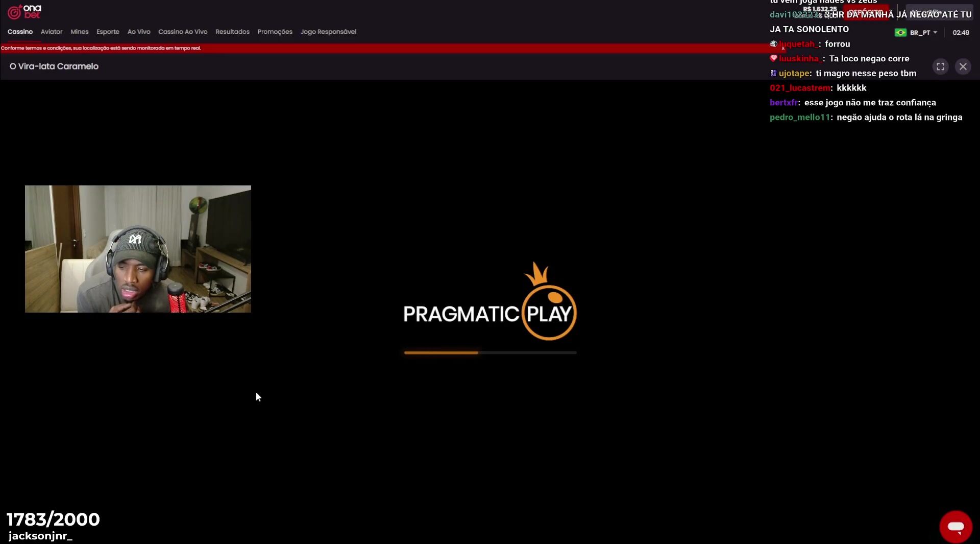Image resolution: width=980 pixels, height=544 pixels.
Task: Click the 1783/2000 counter overlay
Action: pyautogui.click(x=53, y=519)
